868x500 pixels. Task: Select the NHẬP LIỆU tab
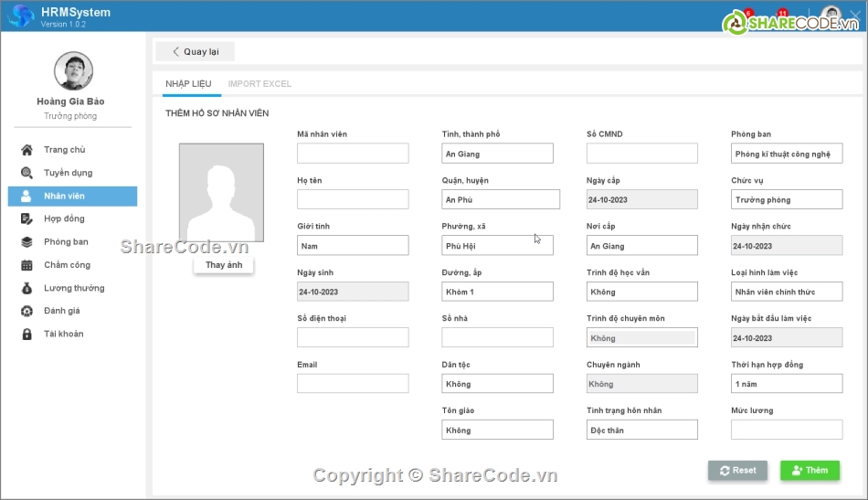click(187, 84)
